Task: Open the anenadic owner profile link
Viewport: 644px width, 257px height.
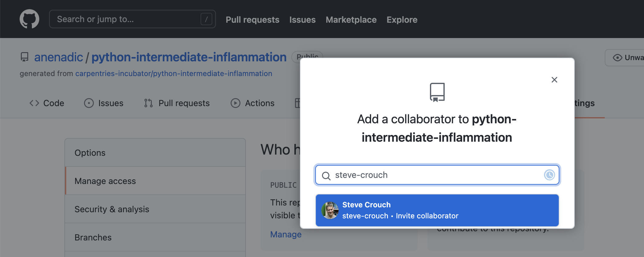Action: pos(59,57)
